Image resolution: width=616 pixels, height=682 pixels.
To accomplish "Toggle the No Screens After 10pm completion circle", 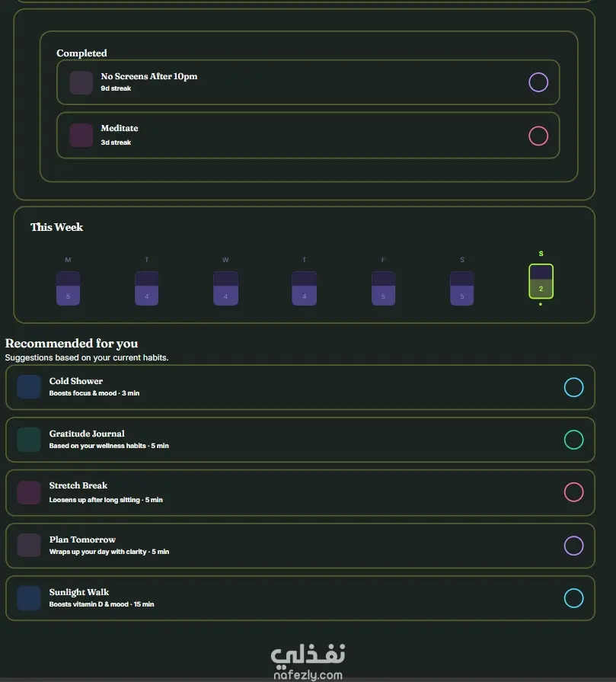I will [x=538, y=82].
